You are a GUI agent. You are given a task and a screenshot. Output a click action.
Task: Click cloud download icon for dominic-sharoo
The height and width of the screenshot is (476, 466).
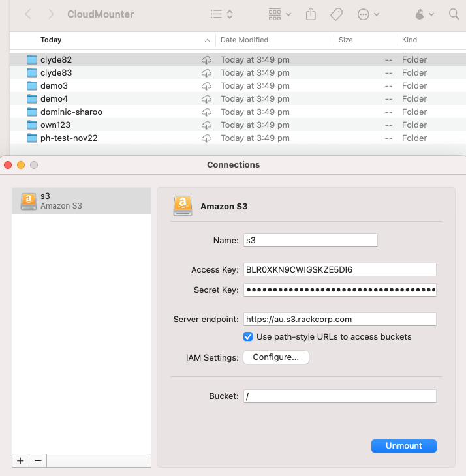[207, 112]
